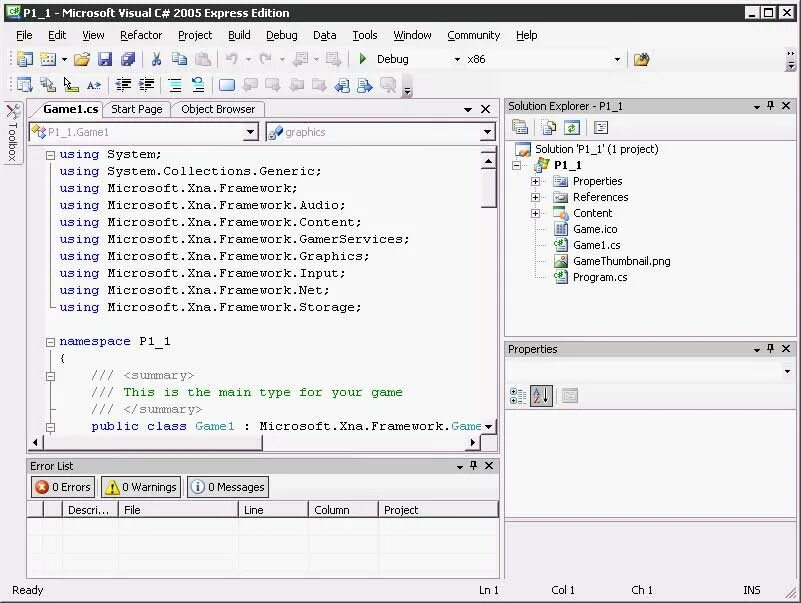Viewport: 801px width, 603px height.
Task: Click the Decrease Indent icon
Action: pos(123,85)
